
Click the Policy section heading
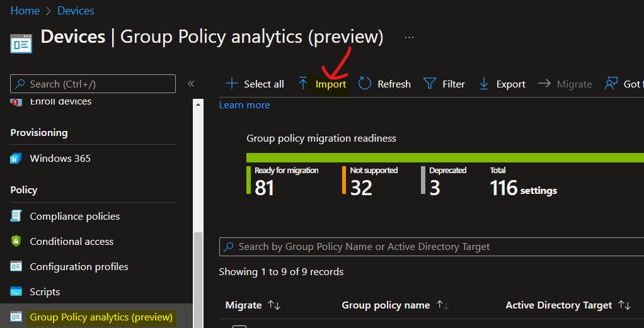[x=24, y=190]
